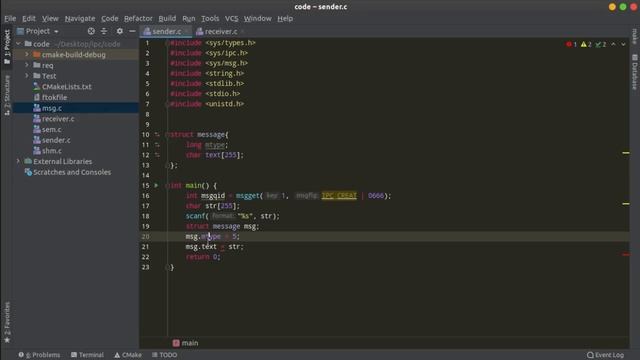Click gutter marker on struct message line
This screenshot has width=640, height=360.
pyautogui.click(x=157, y=134)
